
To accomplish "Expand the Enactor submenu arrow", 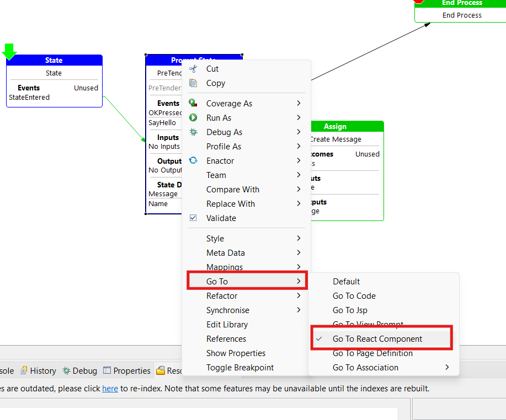I will click(x=299, y=160).
